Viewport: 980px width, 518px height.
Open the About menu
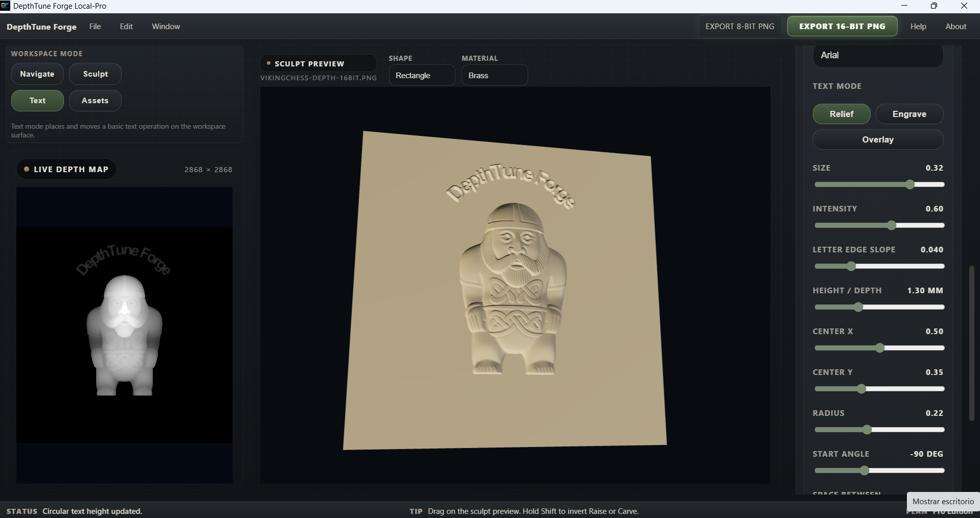955,27
